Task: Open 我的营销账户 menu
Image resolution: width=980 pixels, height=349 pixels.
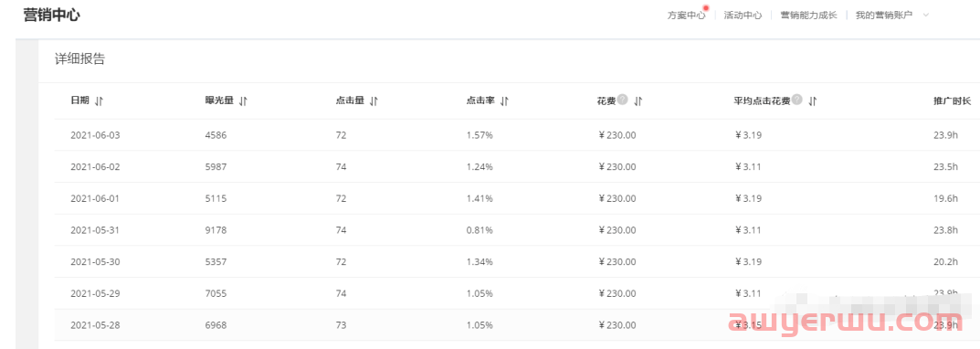Action: (x=884, y=16)
